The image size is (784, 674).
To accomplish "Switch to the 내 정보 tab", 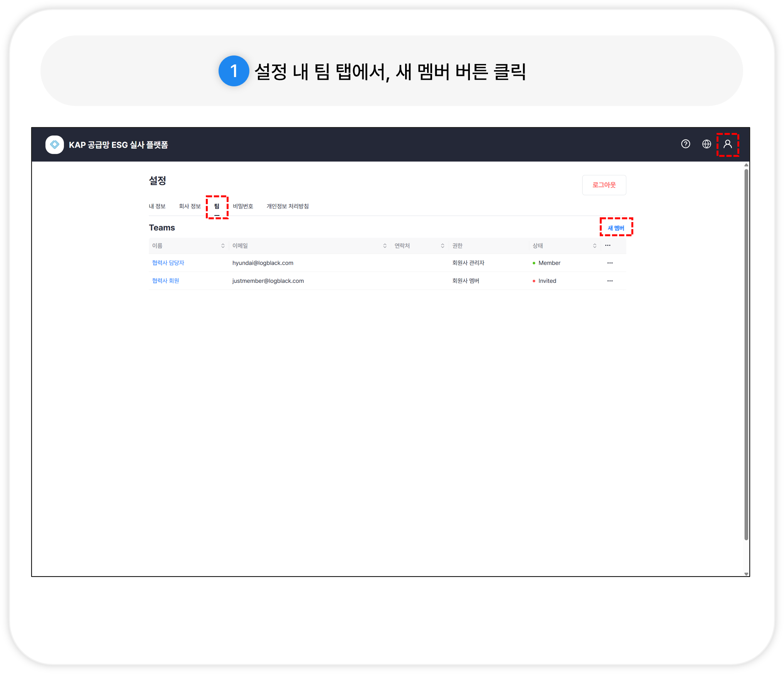I will (x=157, y=206).
